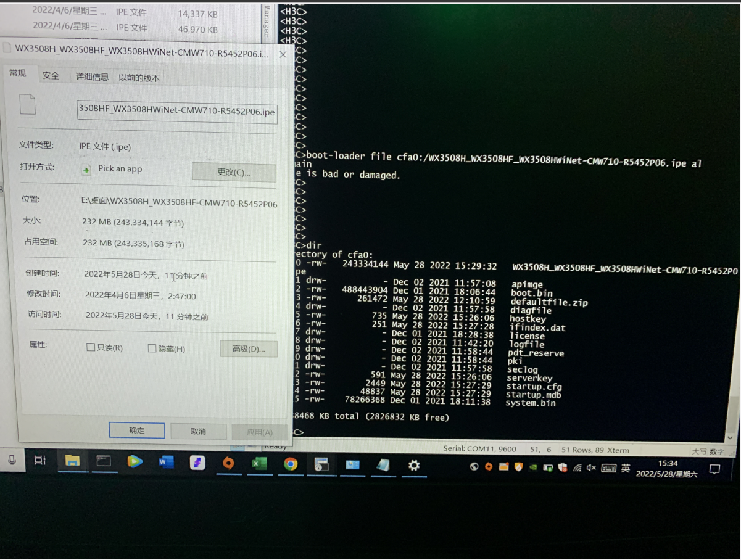The height and width of the screenshot is (560, 741).
Task: Click the 更改(C)... button
Action: coord(234,172)
